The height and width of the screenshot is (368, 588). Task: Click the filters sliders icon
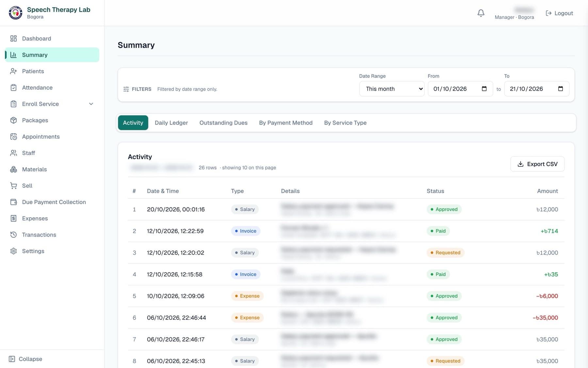tap(126, 89)
